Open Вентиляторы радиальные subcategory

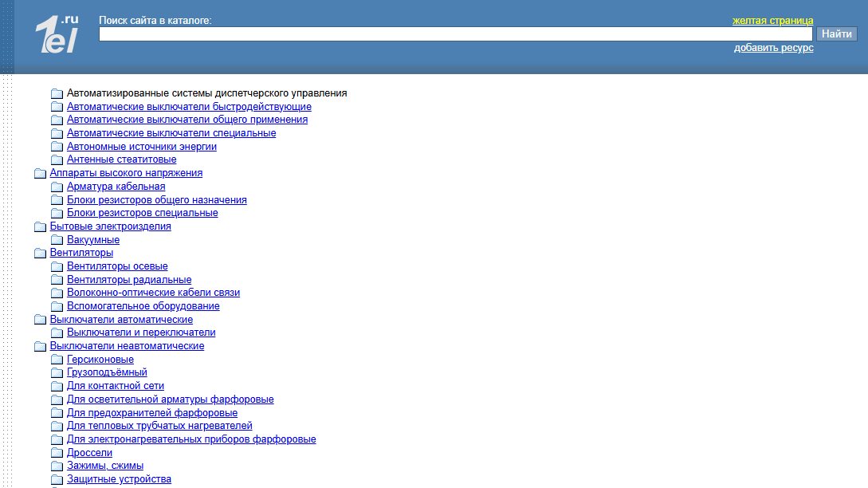pyautogui.click(x=129, y=280)
